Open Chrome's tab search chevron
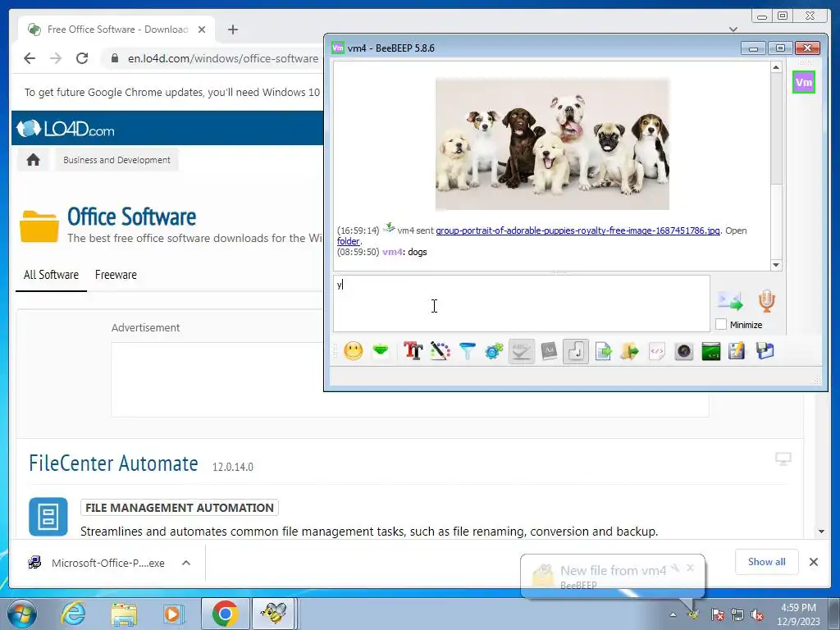840x630 pixels. (733, 29)
